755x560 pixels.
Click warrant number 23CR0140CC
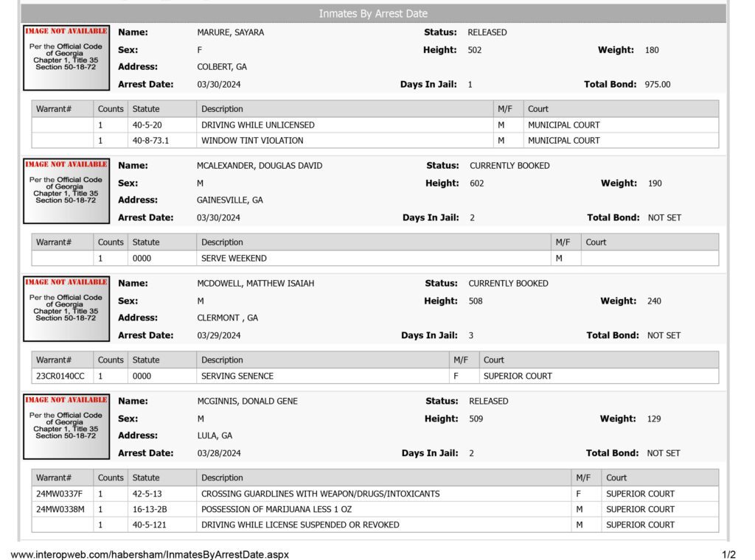click(x=60, y=377)
